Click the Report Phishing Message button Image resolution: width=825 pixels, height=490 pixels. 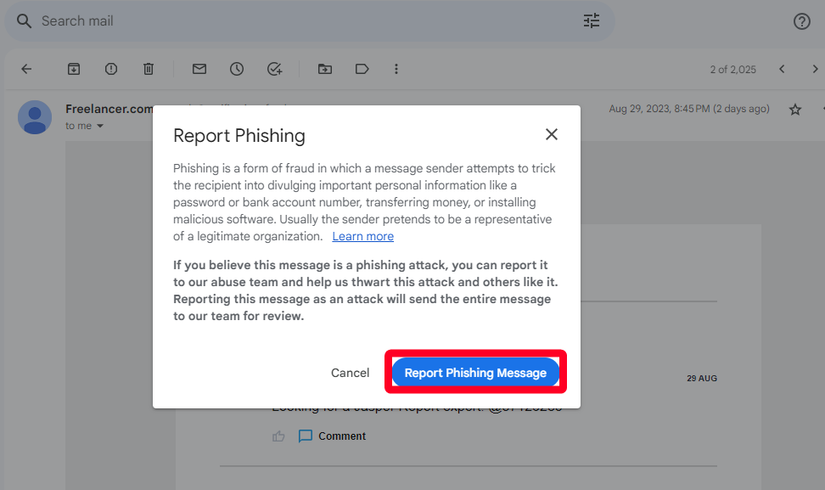(x=475, y=373)
